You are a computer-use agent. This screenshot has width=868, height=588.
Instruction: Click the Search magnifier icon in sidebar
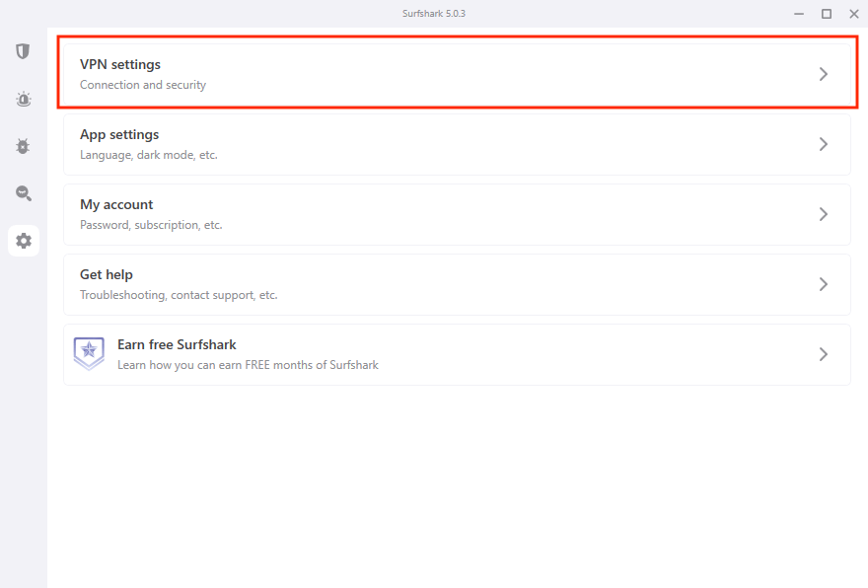23,193
